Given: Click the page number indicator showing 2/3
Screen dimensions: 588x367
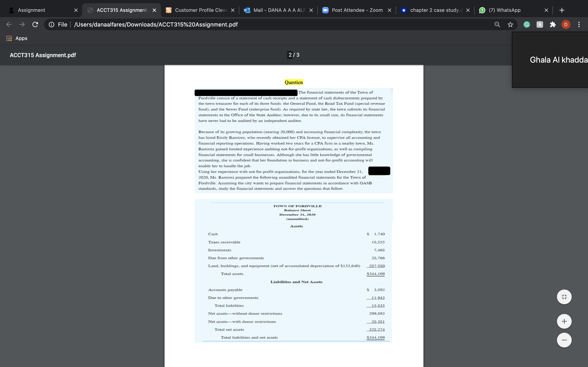Looking at the screenshot, I should coord(294,55).
